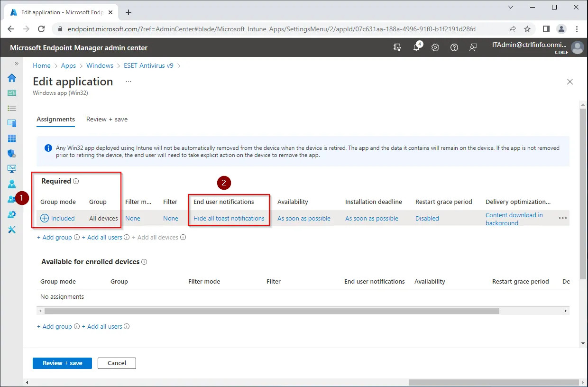Open the browser profile icon
This screenshot has height=387, width=588.
click(561, 29)
